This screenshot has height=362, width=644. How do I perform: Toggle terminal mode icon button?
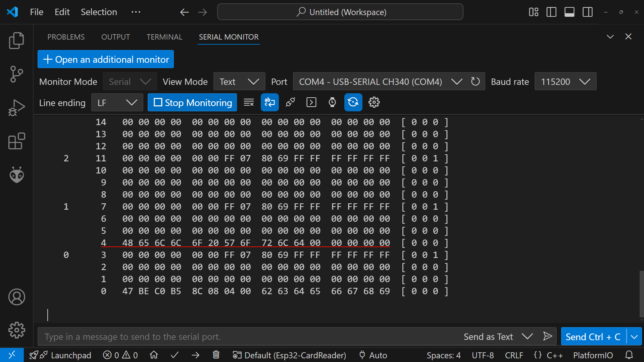click(x=311, y=102)
